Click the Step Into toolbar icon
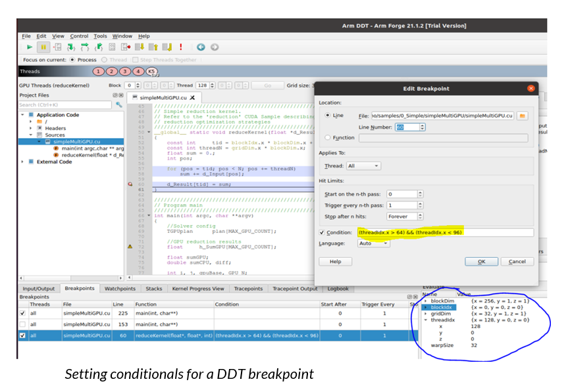 72,47
